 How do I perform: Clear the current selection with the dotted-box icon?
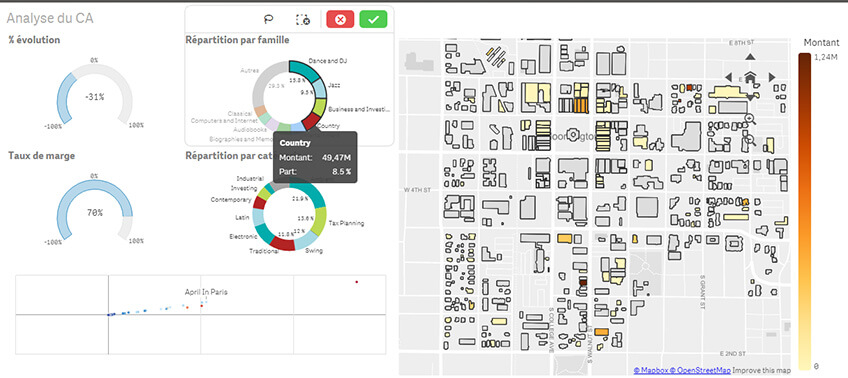pyautogui.click(x=303, y=20)
